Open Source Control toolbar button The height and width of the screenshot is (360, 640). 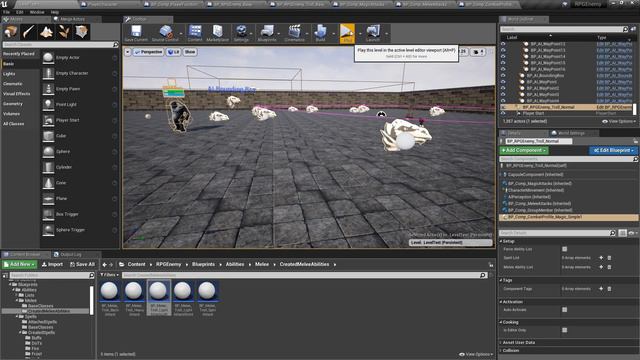click(x=165, y=33)
